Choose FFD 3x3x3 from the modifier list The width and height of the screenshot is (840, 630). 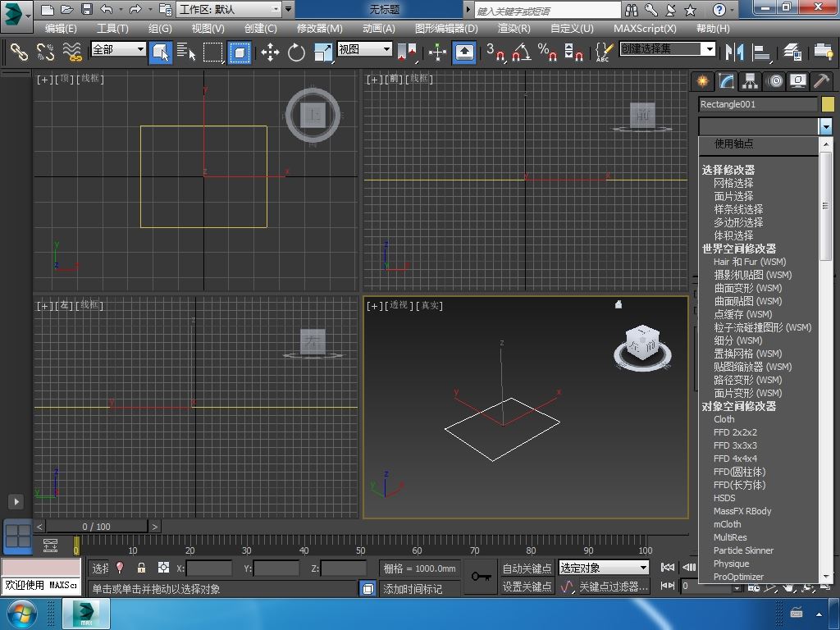coord(735,445)
